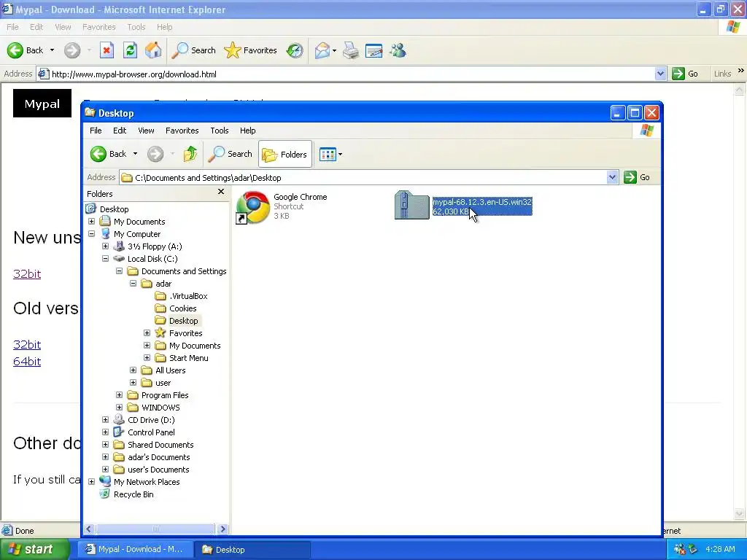The width and height of the screenshot is (747, 560).
Task: Open Favorites star in Internet Explorer toolbar
Action: pyautogui.click(x=251, y=50)
